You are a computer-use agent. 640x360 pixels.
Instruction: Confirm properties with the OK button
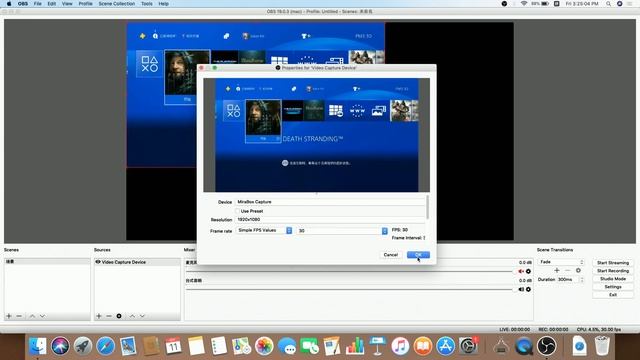(x=418, y=255)
